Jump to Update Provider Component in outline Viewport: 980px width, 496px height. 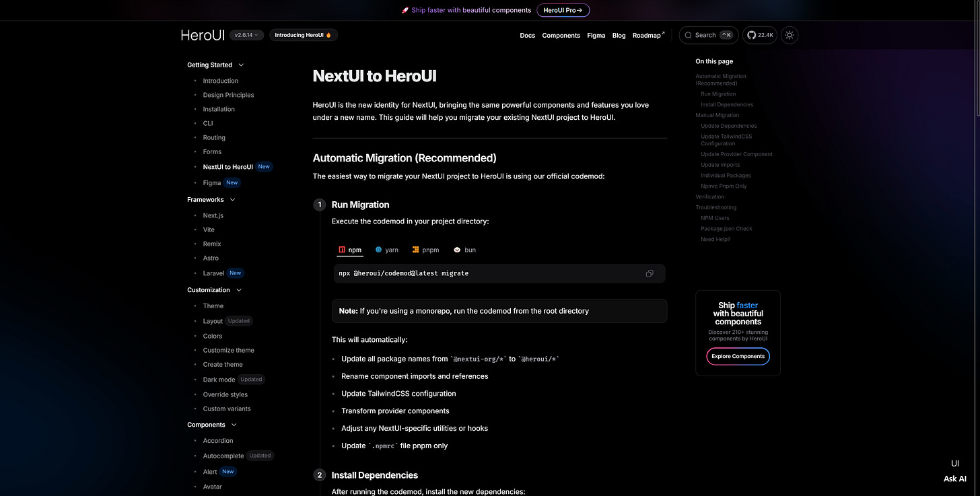[x=736, y=154]
